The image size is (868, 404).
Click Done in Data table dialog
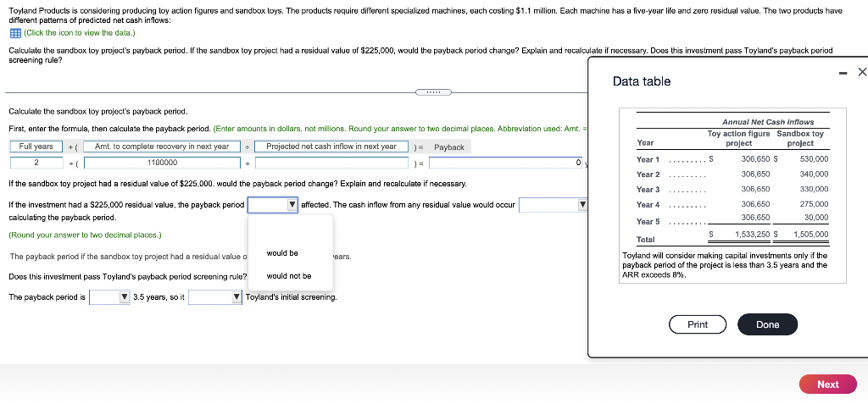click(767, 324)
